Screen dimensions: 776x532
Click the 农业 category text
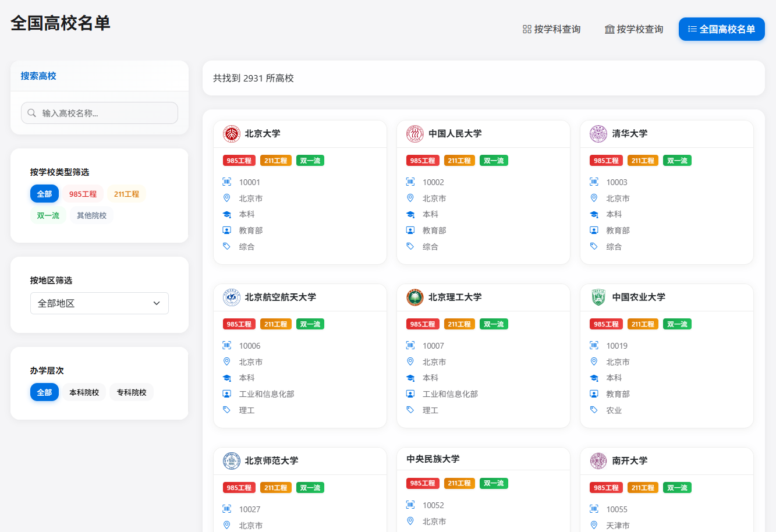[x=614, y=410]
